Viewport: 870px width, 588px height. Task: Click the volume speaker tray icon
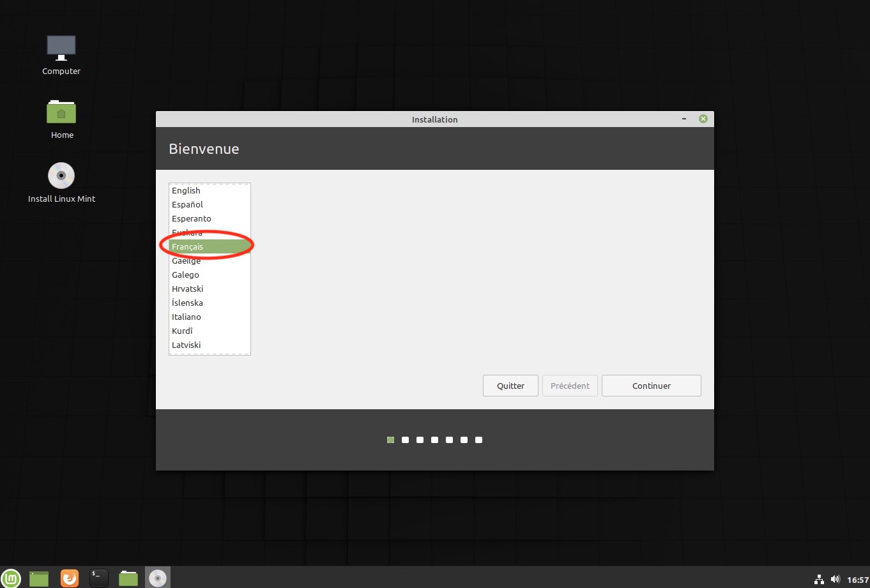pos(835,580)
